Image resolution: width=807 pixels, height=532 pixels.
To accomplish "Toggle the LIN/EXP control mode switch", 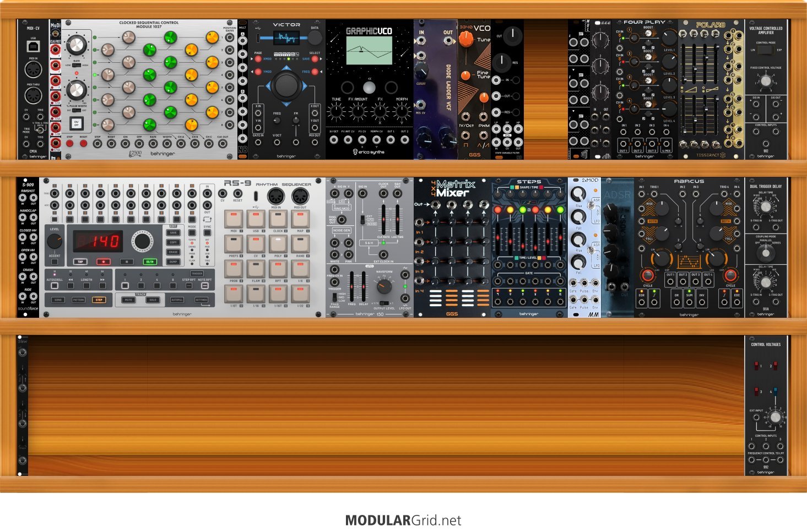I will click(x=765, y=50).
